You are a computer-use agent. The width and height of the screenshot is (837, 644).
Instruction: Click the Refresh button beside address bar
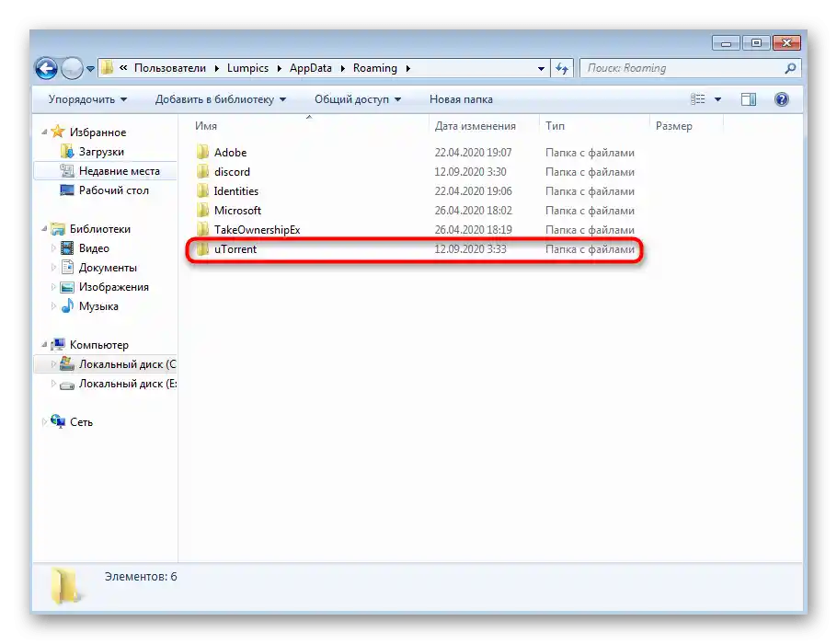tap(562, 68)
